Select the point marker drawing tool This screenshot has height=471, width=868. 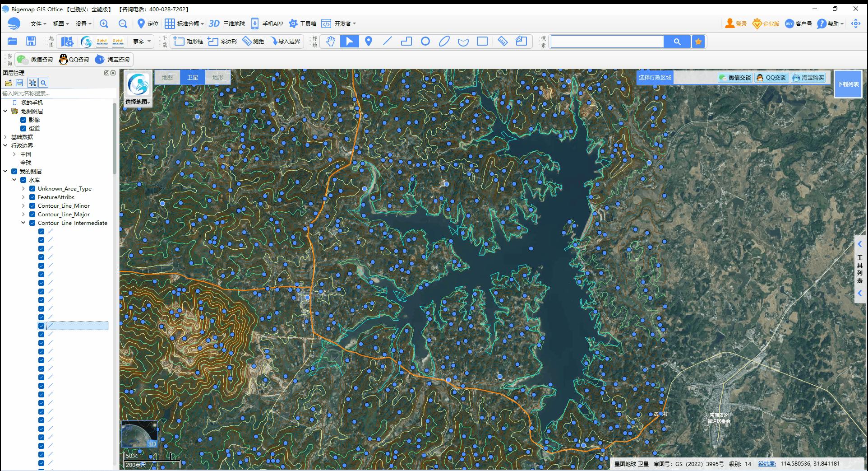(369, 42)
